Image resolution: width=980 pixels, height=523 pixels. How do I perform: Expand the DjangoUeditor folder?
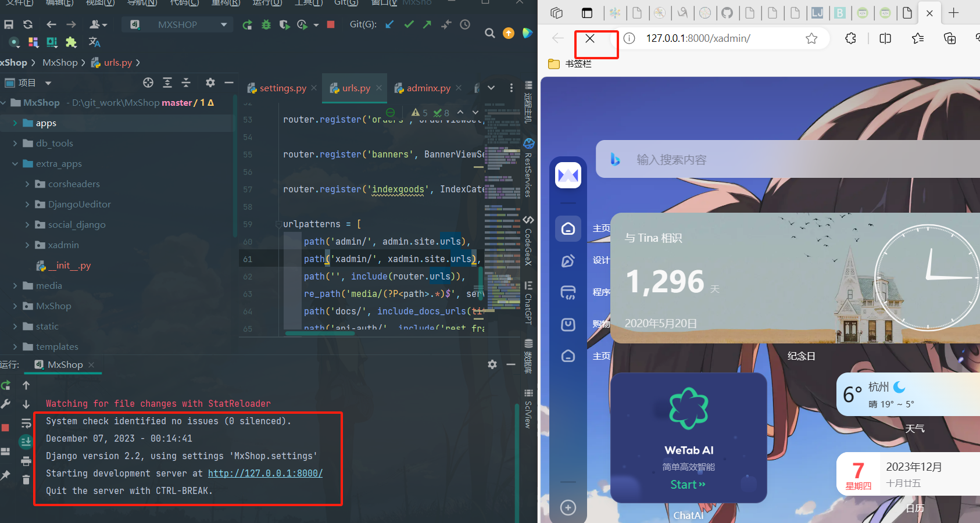tap(27, 205)
